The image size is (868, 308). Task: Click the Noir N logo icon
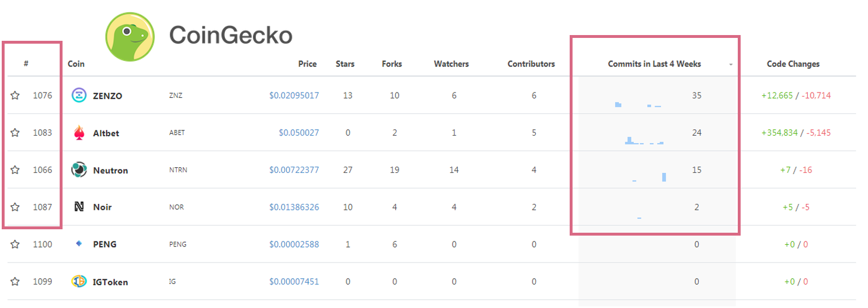click(79, 207)
